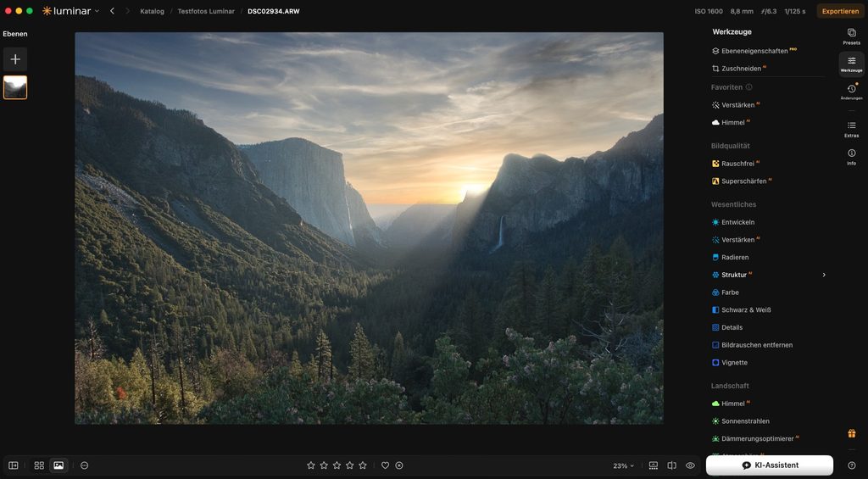Click the Wesentliches section heading
This screenshot has height=479, width=868.
733,204
